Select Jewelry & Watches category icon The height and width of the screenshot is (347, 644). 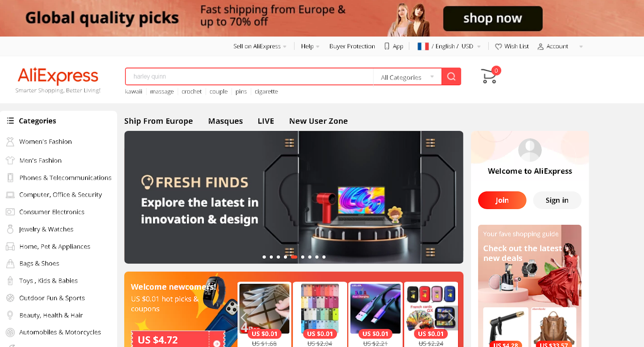[10, 229]
